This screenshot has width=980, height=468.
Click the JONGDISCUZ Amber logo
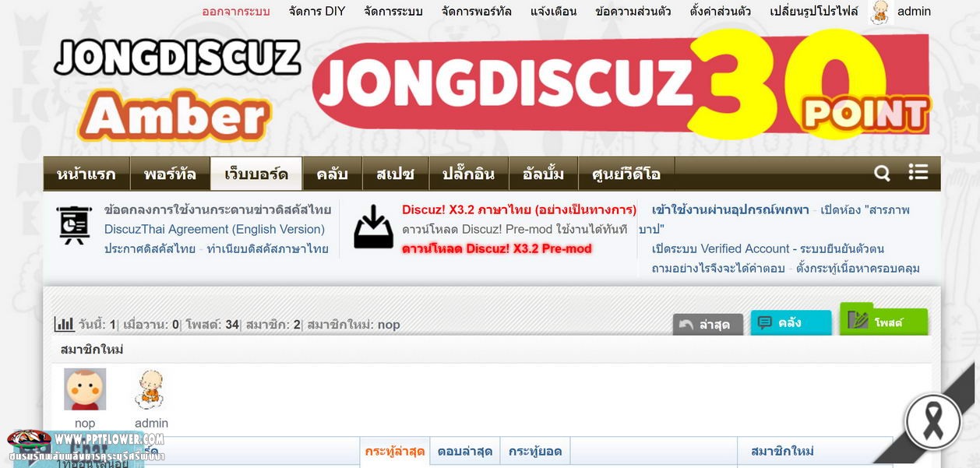click(177, 88)
